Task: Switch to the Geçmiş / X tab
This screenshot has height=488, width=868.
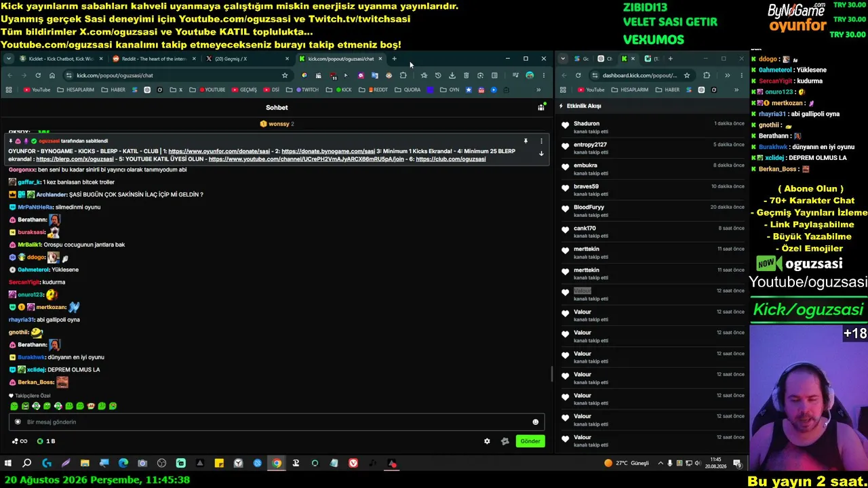Action: pos(248,59)
